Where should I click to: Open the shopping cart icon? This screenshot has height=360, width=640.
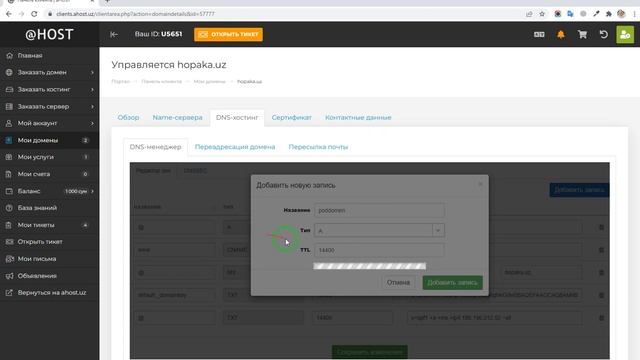(x=582, y=34)
